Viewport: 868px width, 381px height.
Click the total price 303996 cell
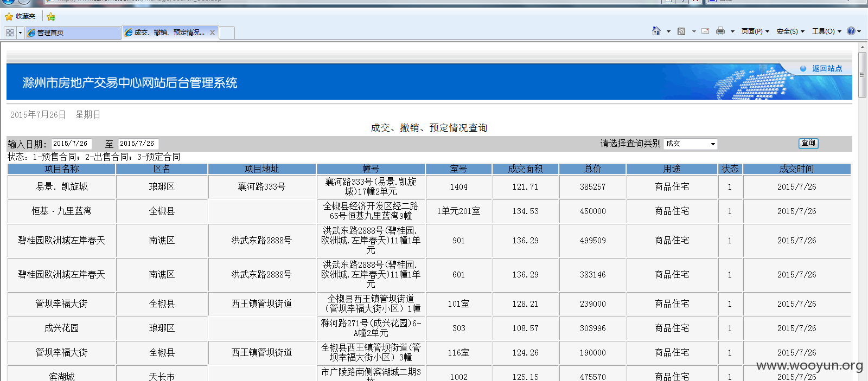tap(592, 328)
